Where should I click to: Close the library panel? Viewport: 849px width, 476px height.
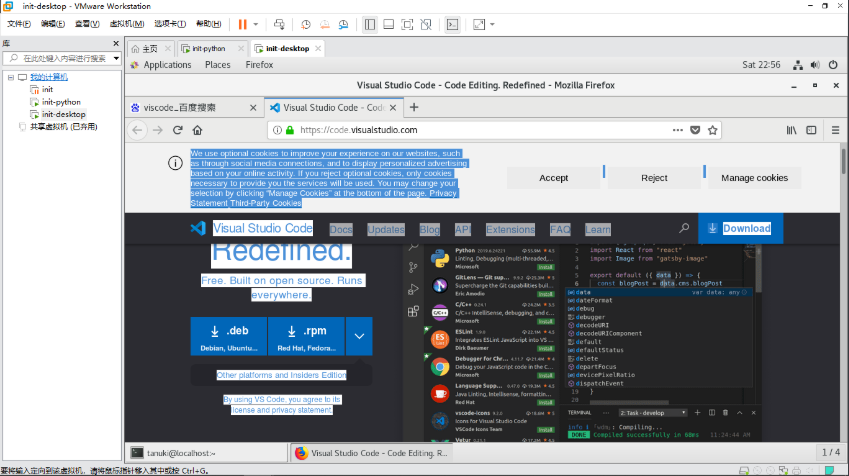116,43
